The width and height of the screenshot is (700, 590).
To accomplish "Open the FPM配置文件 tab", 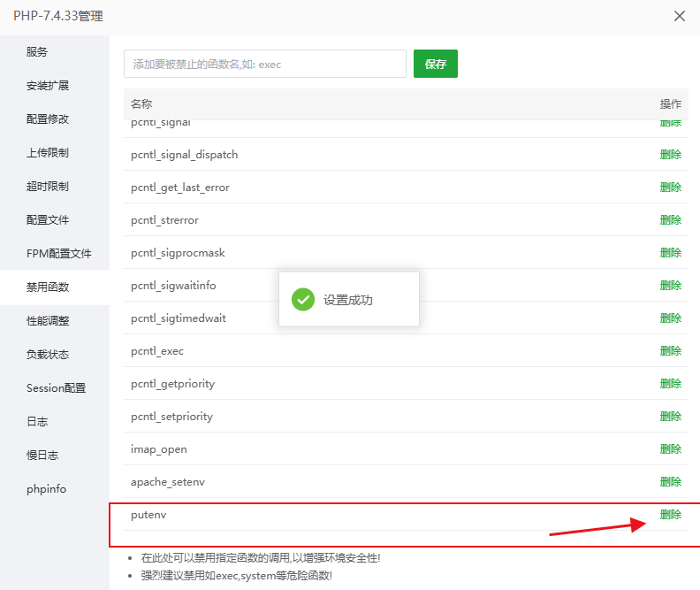I will pos(58,253).
